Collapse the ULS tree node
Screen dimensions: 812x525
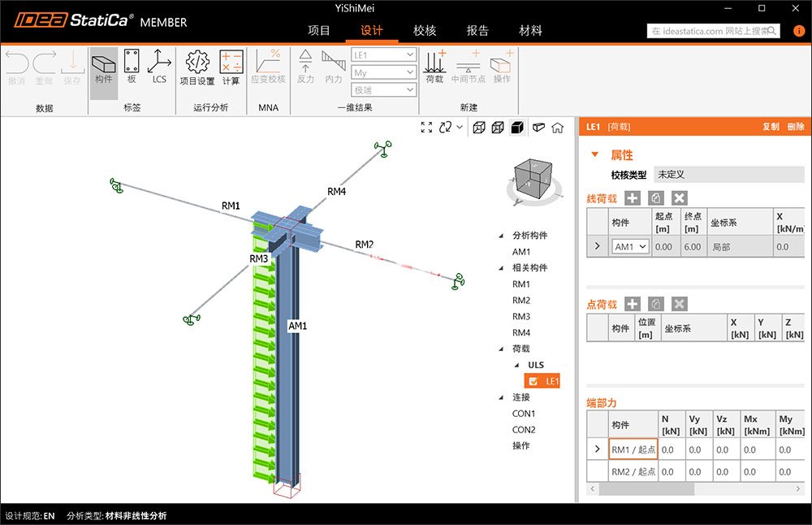tap(516, 366)
